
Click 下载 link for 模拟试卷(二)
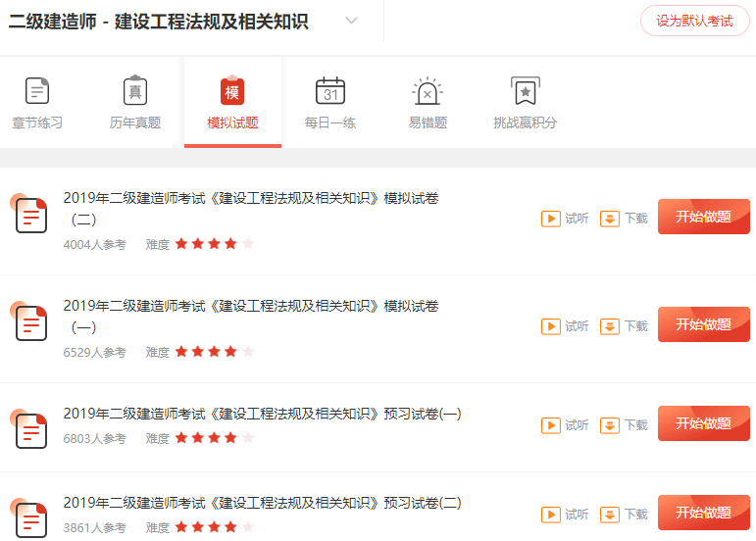tap(636, 219)
